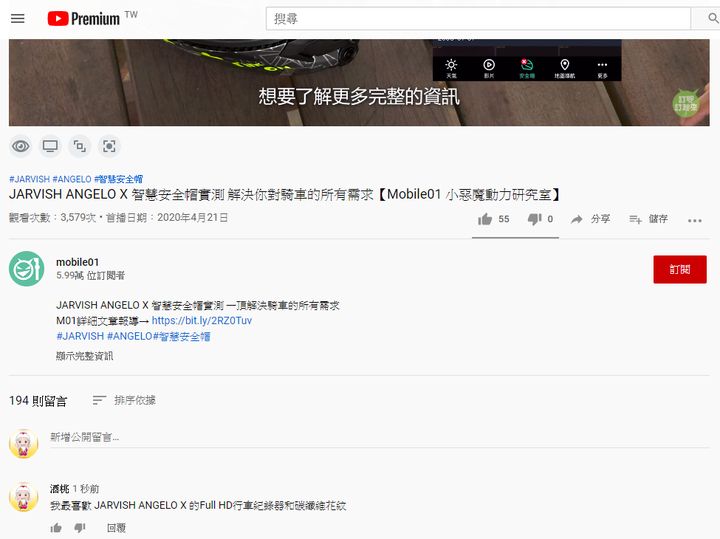
Task: Open own avatar beside comment box
Action: tap(23, 444)
